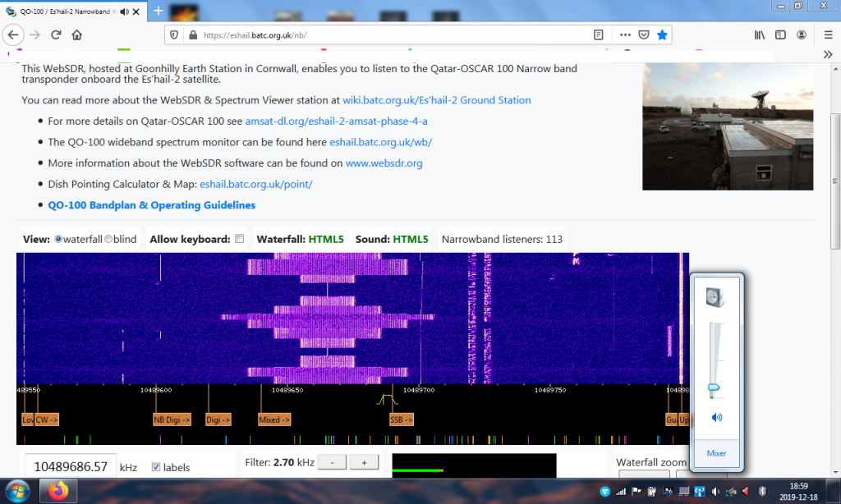
Task: Click the forward navigation arrow
Action: coord(34,34)
